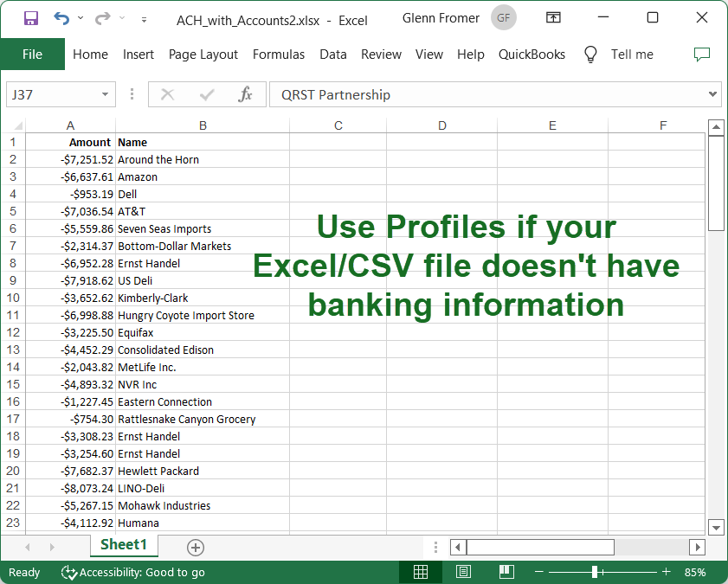Switch to Page Break Preview view
This screenshot has width=728, height=584.
click(506, 572)
